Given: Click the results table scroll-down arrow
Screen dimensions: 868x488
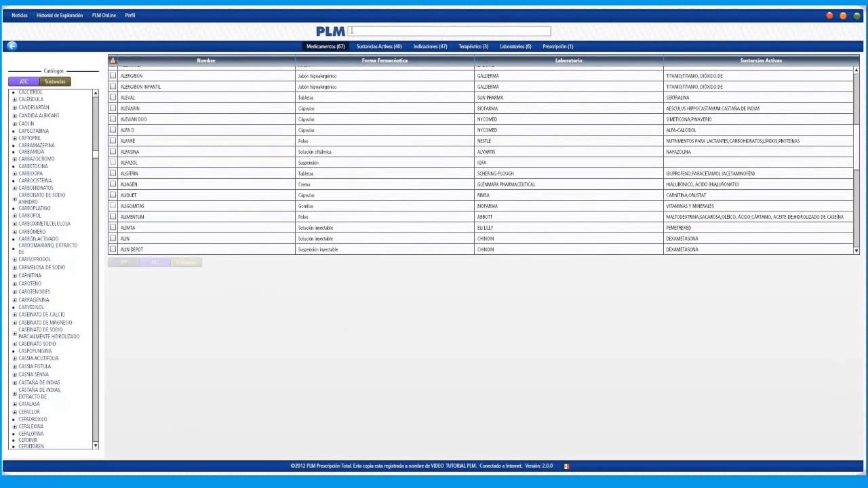Looking at the screenshot, I should 856,251.
